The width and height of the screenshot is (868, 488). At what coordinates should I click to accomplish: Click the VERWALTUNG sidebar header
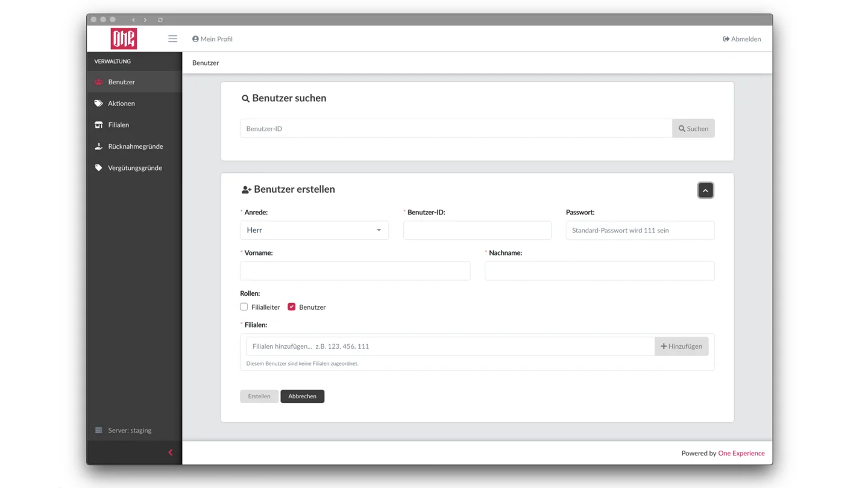112,61
